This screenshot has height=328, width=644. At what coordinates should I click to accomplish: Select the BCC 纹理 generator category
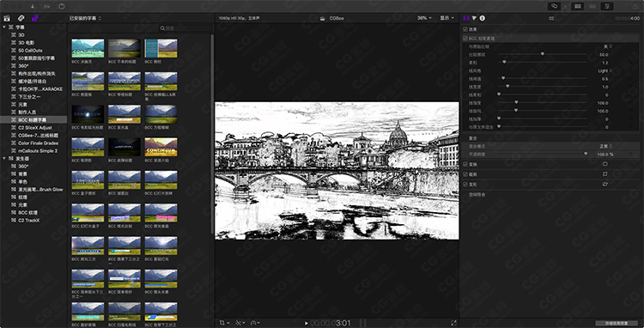(x=28, y=212)
